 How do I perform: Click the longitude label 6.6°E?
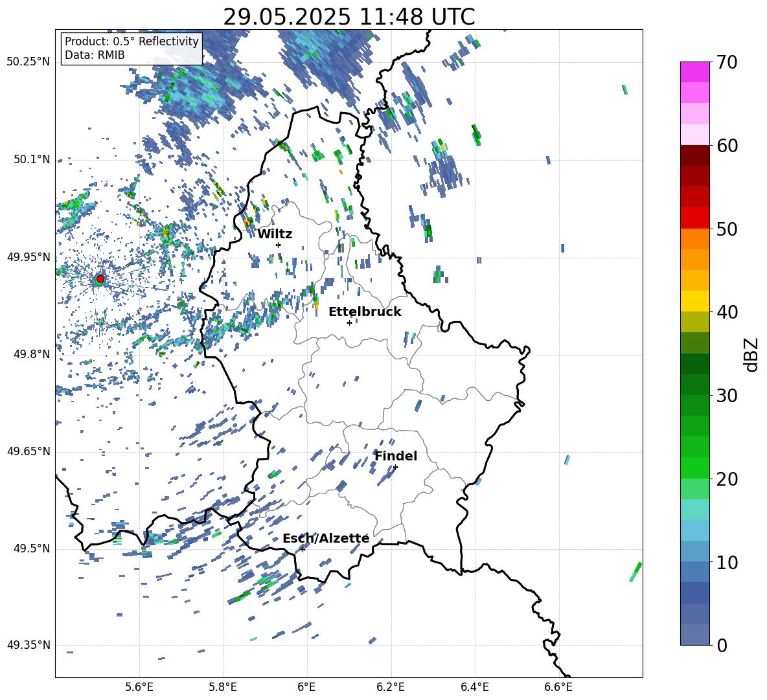point(558,687)
